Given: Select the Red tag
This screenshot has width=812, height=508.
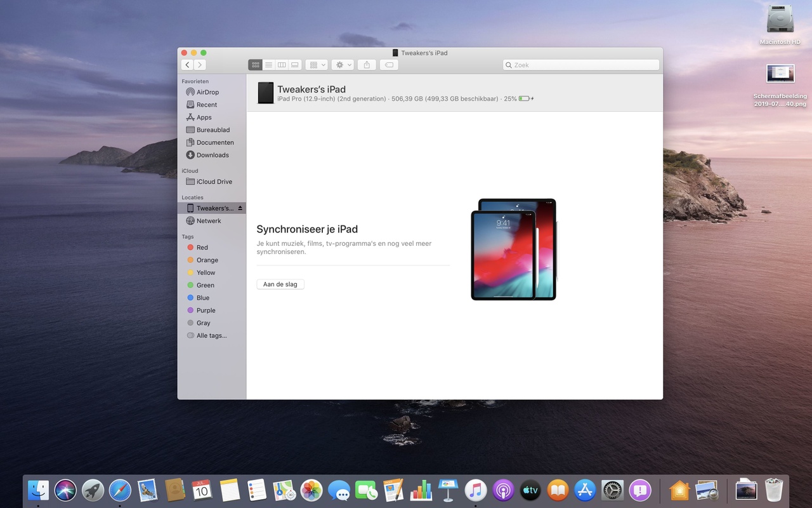Looking at the screenshot, I should pos(212,248).
